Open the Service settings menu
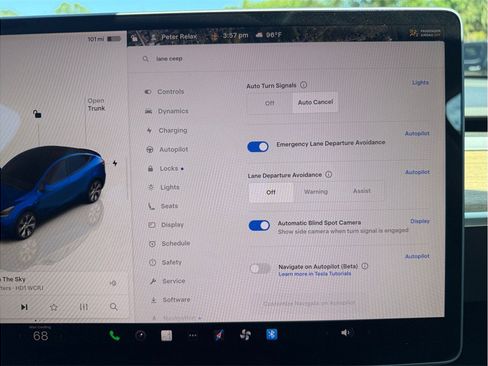 [168, 281]
